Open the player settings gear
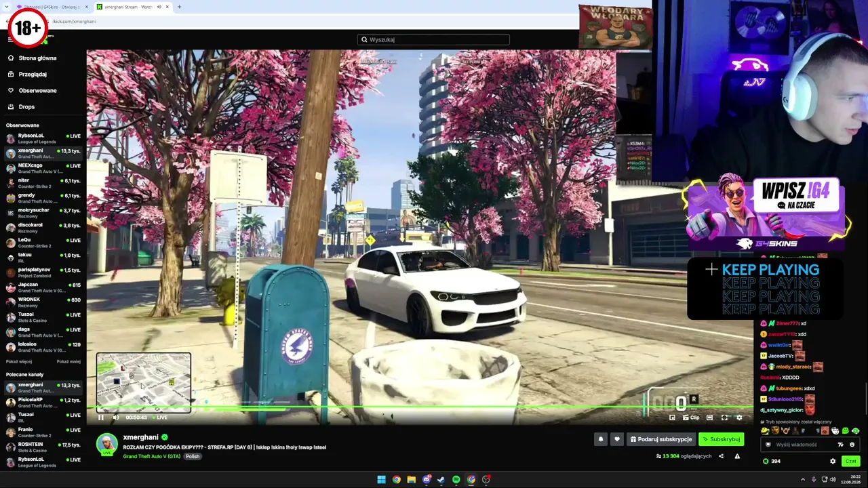 [739, 418]
